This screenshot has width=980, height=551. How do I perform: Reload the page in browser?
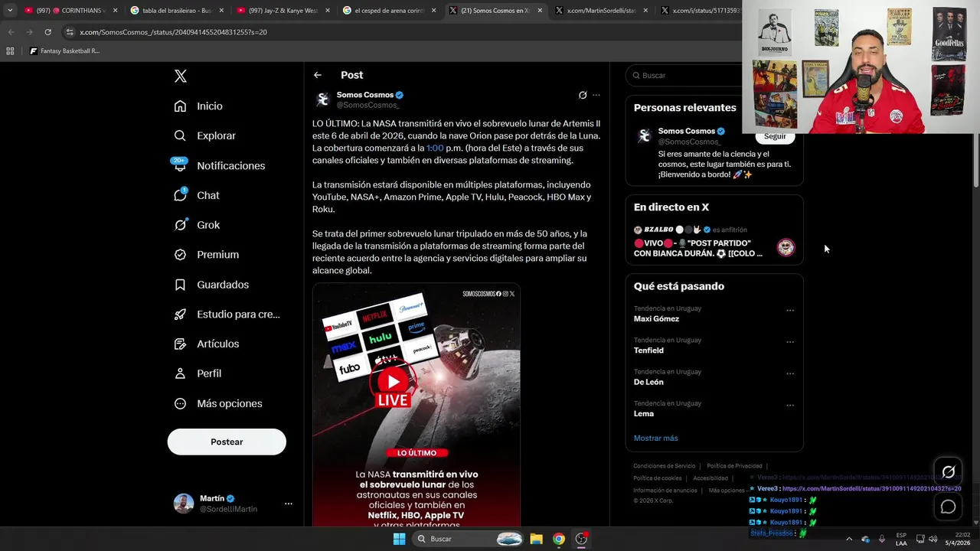47,32
